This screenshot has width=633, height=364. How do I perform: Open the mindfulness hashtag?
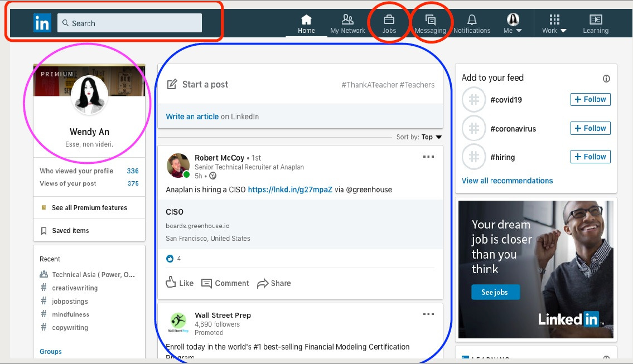coord(70,314)
